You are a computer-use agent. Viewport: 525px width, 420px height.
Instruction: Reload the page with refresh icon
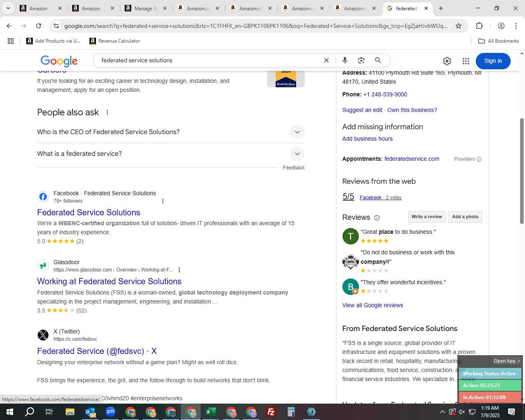coord(39,26)
